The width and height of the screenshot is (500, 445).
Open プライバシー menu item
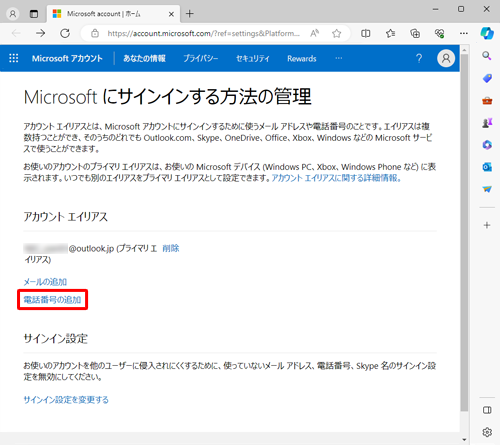tap(201, 58)
